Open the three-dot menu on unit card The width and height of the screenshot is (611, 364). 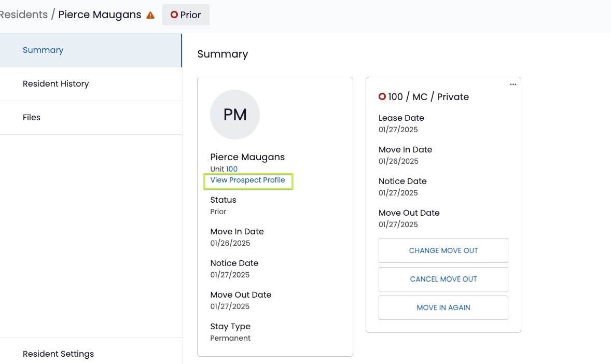tap(513, 84)
